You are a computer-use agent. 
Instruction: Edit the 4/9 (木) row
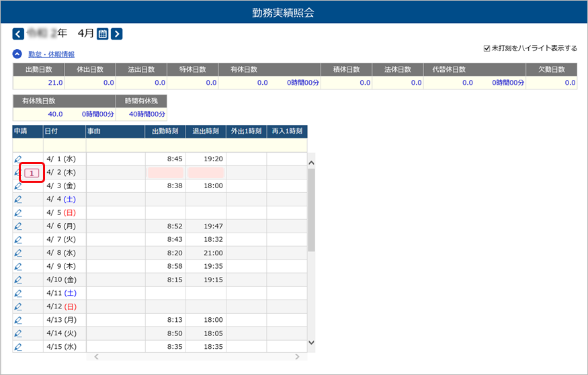point(17,267)
